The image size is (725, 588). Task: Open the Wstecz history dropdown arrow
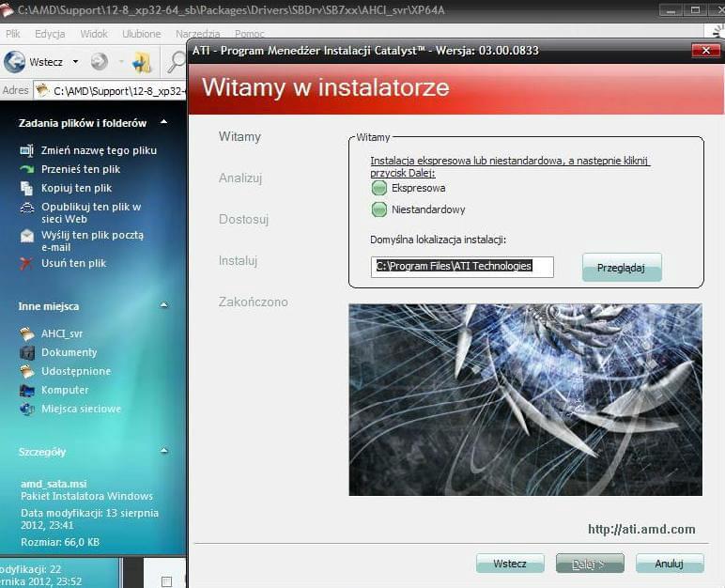click(x=75, y=62)
